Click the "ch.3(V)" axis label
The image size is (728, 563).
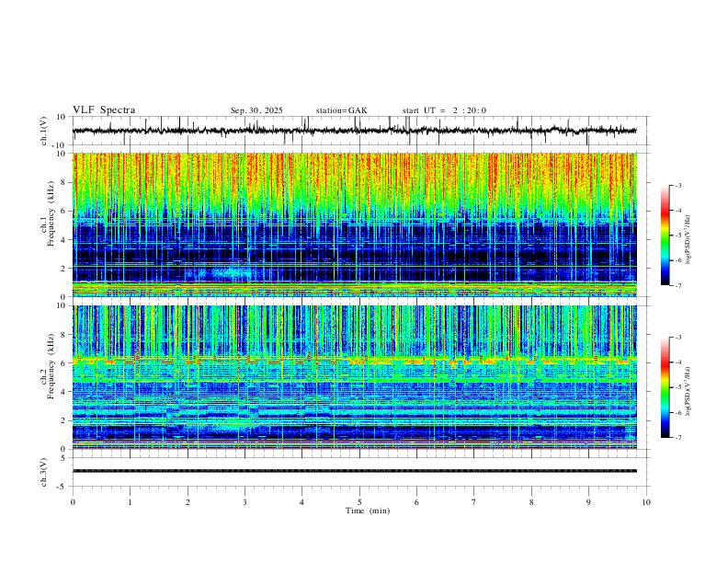click(x=44, y=472)
